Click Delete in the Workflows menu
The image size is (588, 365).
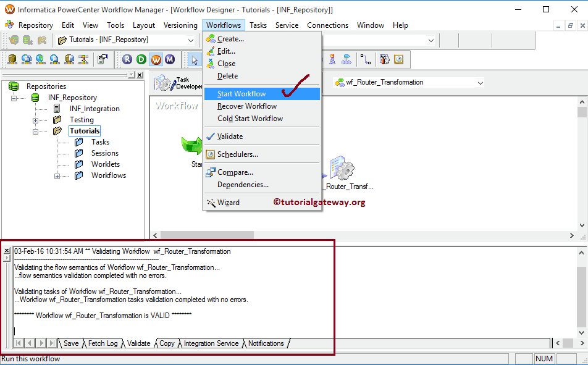pos(262,76)
